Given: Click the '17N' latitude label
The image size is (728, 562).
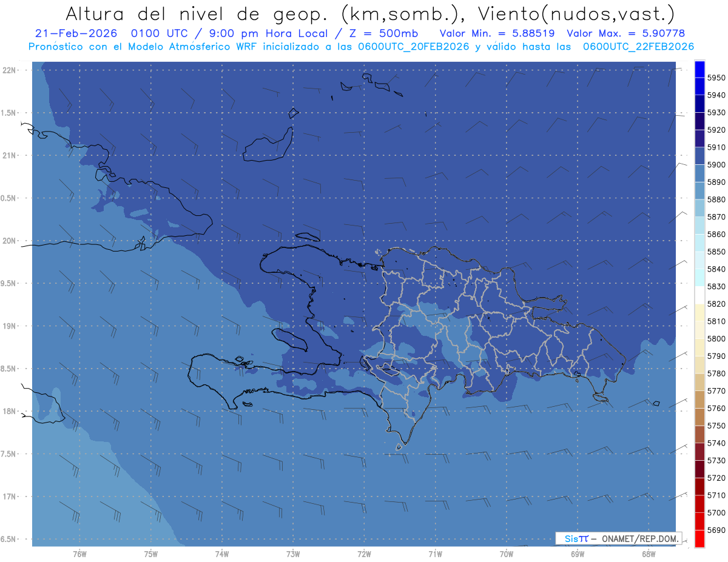Looking at the screenshot, I should pyautogui.click(x=8, y=497).
